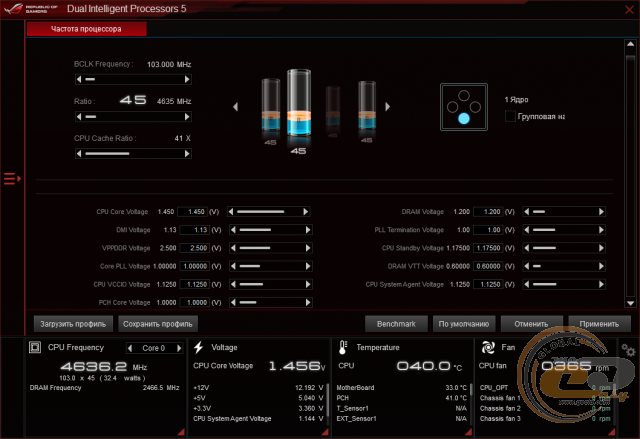Click DRAM Voltage slider track
Screen dimensions: 640x439
(564, 211)
